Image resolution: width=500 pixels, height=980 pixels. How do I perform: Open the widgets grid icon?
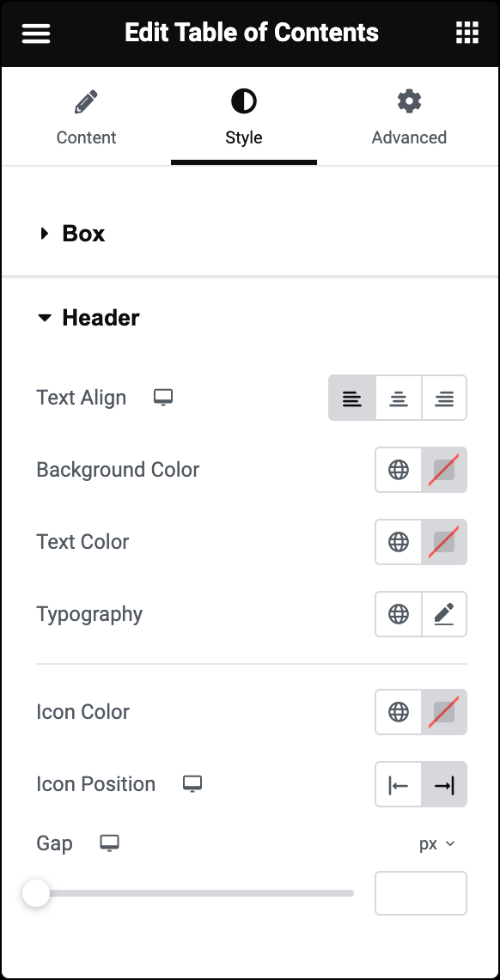pyautogui.click(x=466, y=33)
